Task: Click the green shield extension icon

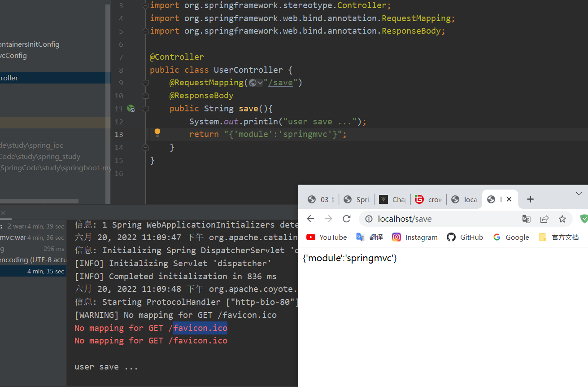Action: tap(584, 219)
